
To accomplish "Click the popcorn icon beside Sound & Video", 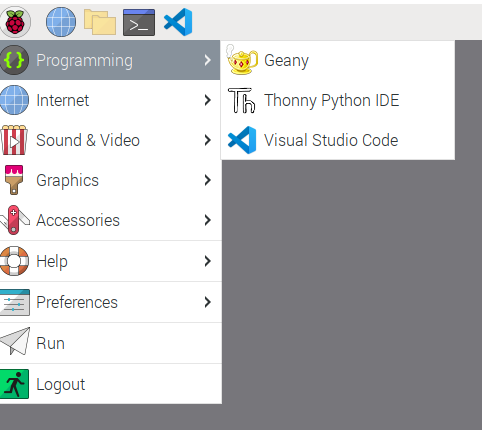I will [x=14, y=140].
